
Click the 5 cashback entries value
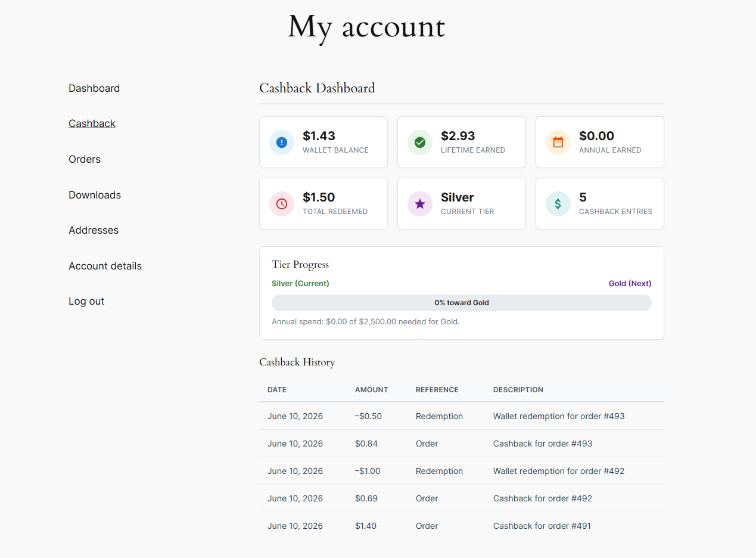pyautogui.click(x=583, y=197)
